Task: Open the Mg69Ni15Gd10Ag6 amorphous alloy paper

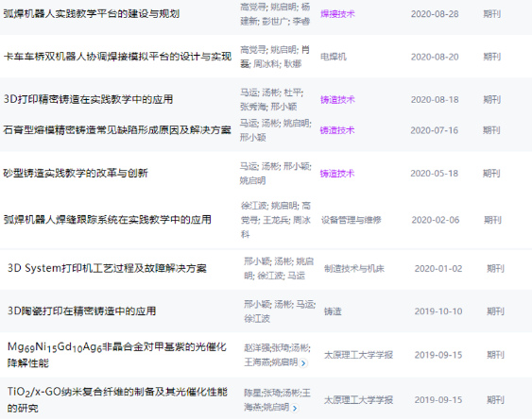Action: tap(117, 355)
